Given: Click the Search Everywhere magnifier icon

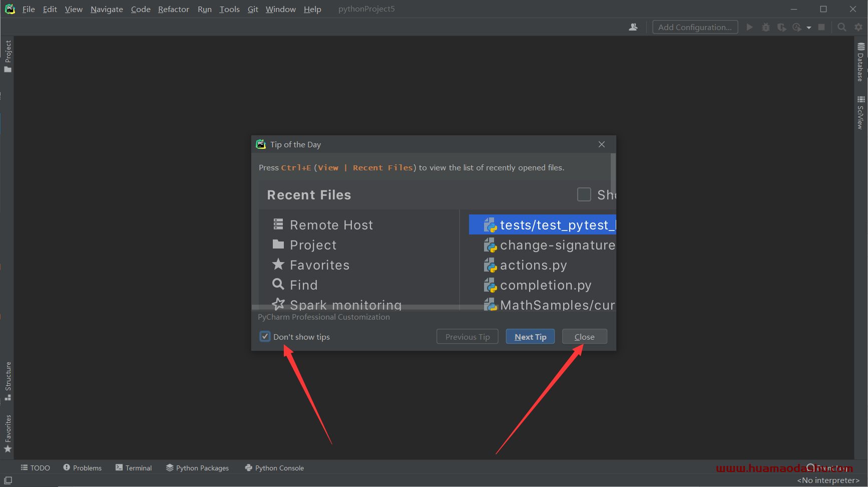Looking at the screenshot, I should pos(842,27).
